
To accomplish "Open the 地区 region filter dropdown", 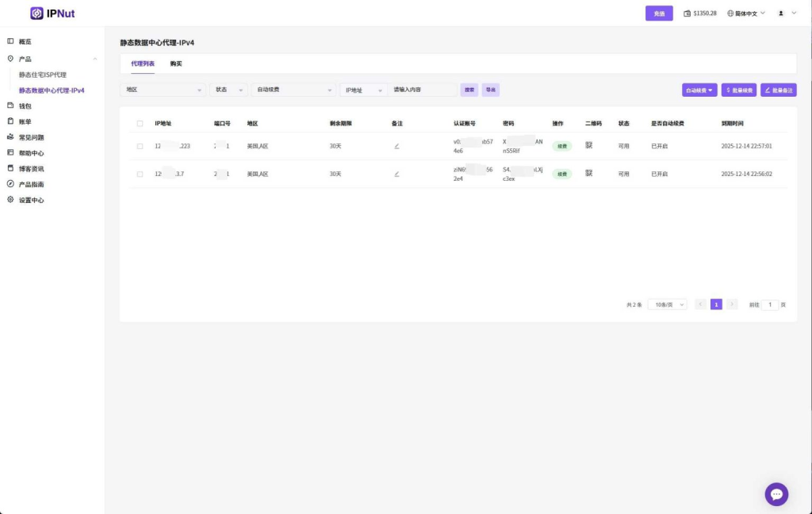I will click(x=164, y=90).
